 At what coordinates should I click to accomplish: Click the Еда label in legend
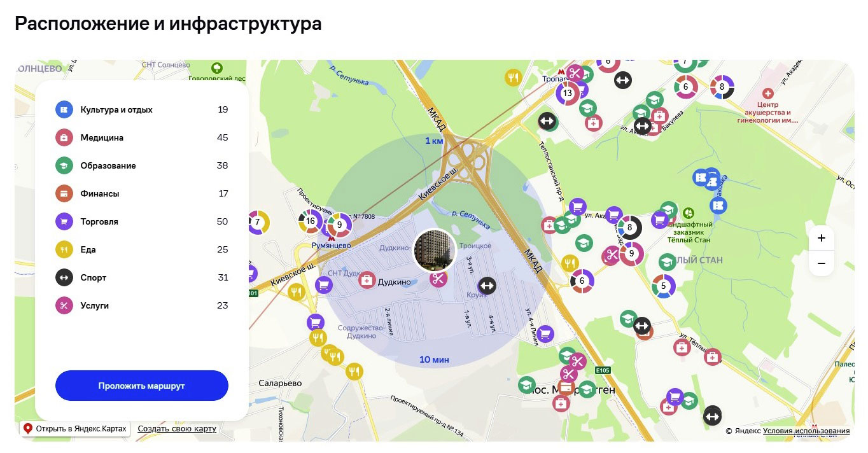click(88, 250)
